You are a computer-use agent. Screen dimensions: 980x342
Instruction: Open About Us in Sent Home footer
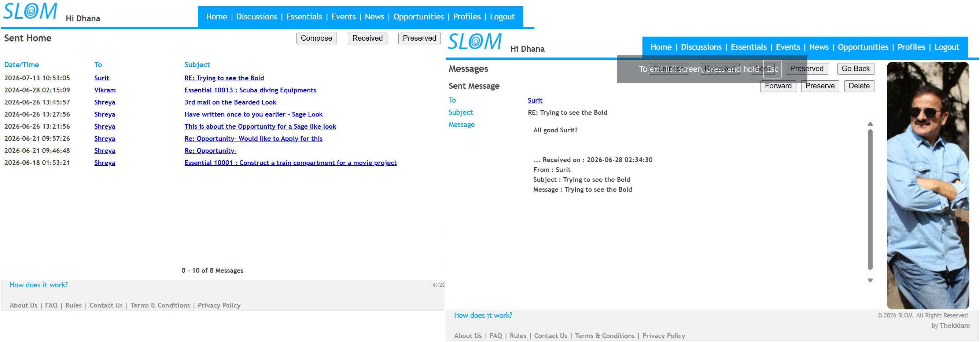point(23,305)
